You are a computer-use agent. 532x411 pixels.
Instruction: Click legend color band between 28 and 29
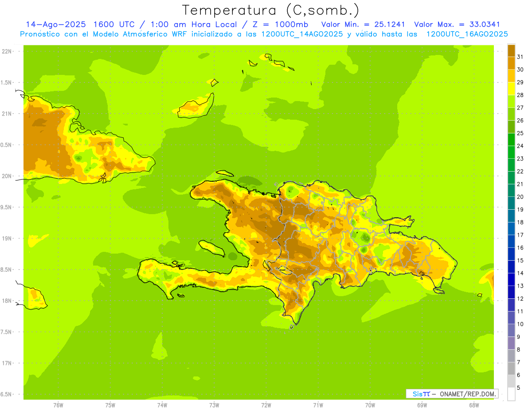pos(511,89)
